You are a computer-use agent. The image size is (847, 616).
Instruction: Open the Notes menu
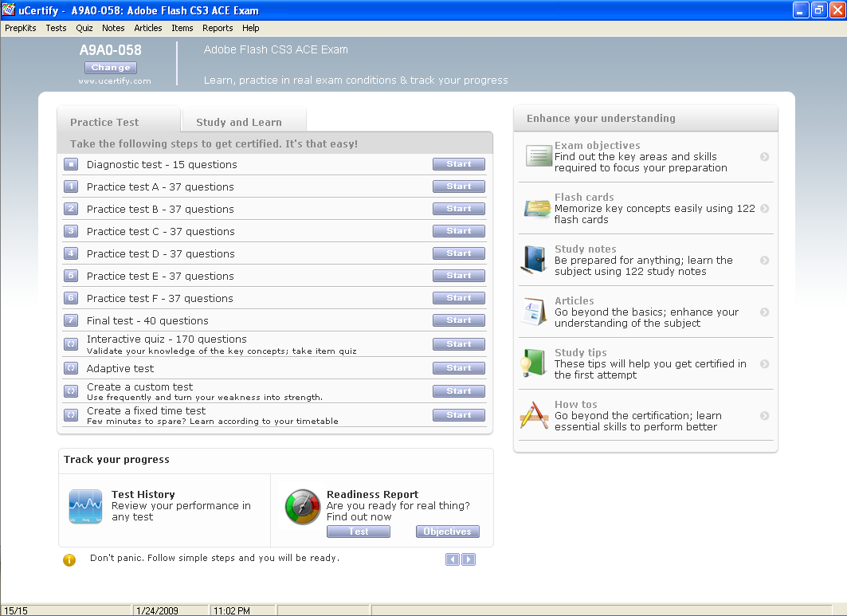[x=113, y=28]
